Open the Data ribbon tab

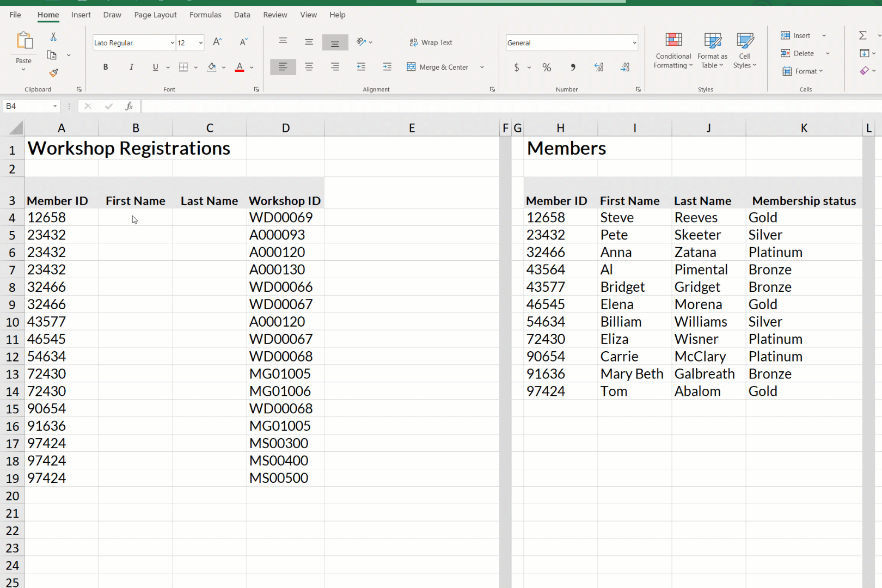(x=242, y=15)
